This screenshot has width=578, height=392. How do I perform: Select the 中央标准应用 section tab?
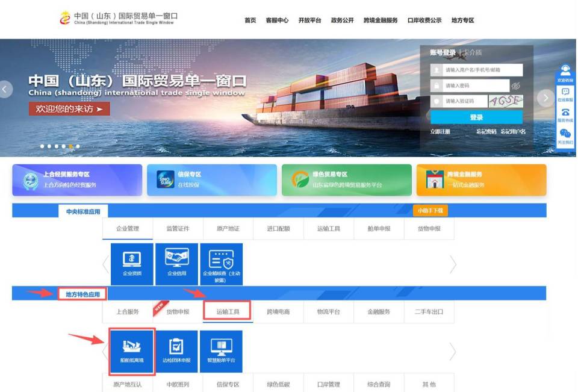click(x=83, y=212)
